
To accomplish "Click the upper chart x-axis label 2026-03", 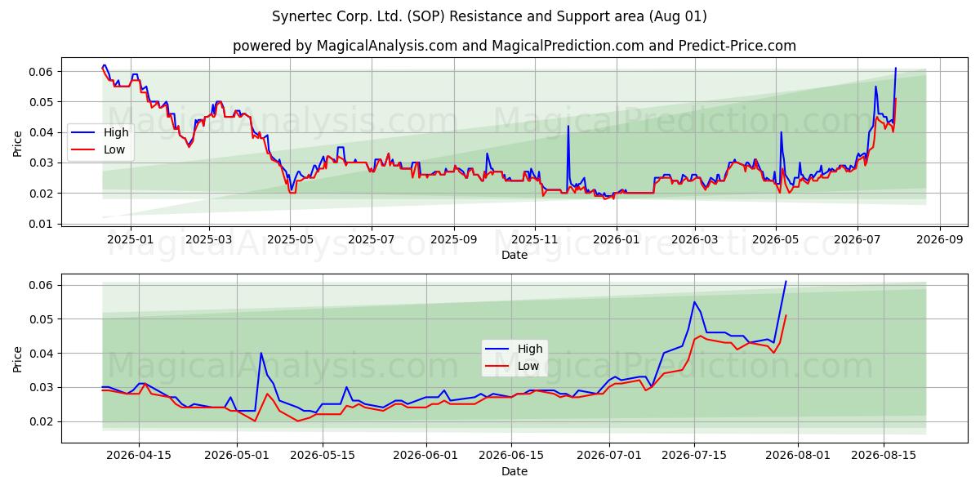I will 695,240.
